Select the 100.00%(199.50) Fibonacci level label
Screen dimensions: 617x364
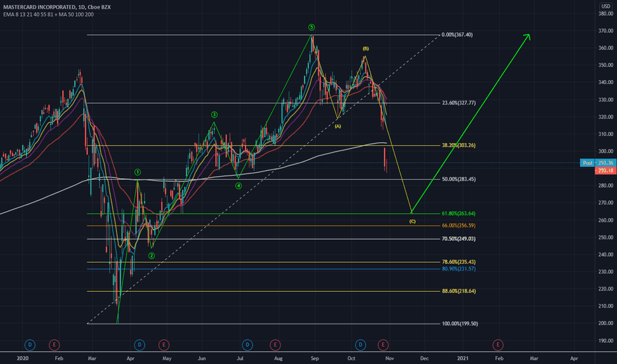[x=460, y=324]
